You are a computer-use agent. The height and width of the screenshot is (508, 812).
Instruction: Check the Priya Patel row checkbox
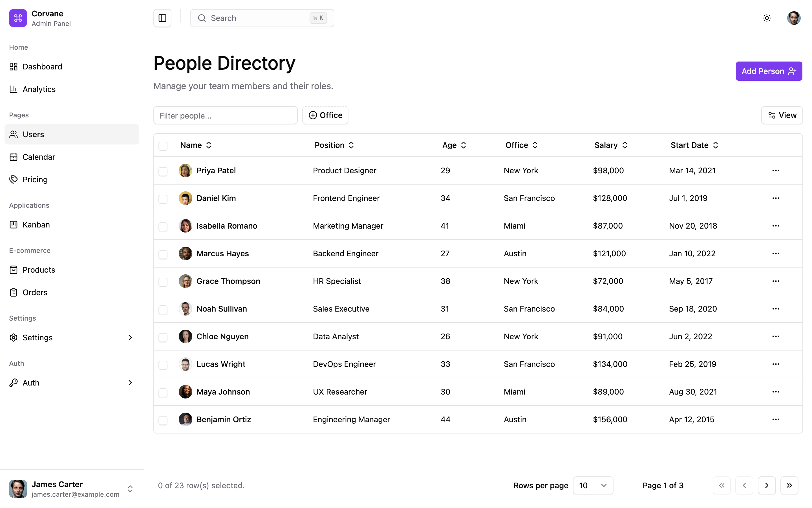163,171
